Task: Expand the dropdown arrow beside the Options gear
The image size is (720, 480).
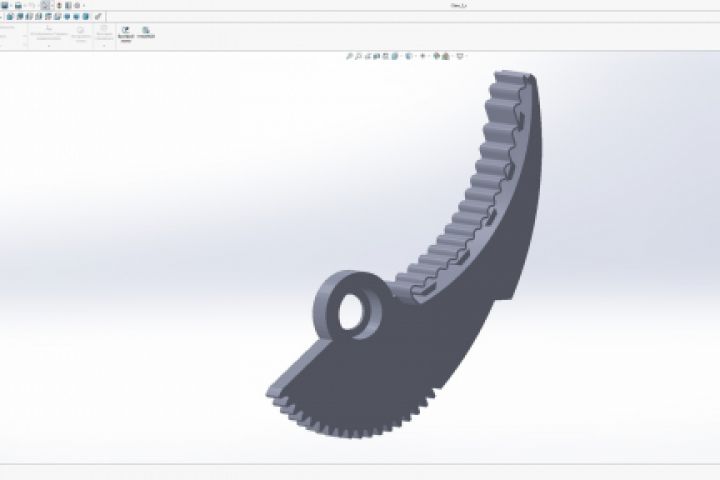Action: 84,6
